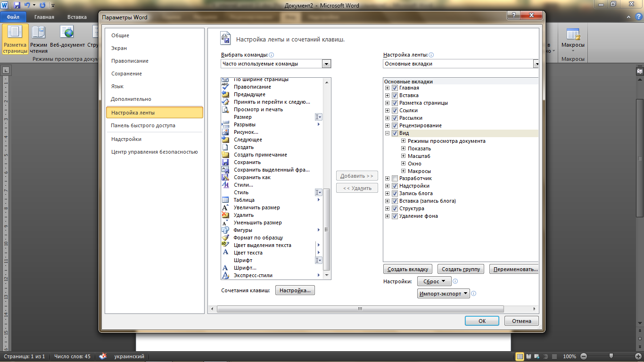Click the zoom slider handle in status bar

611,356
